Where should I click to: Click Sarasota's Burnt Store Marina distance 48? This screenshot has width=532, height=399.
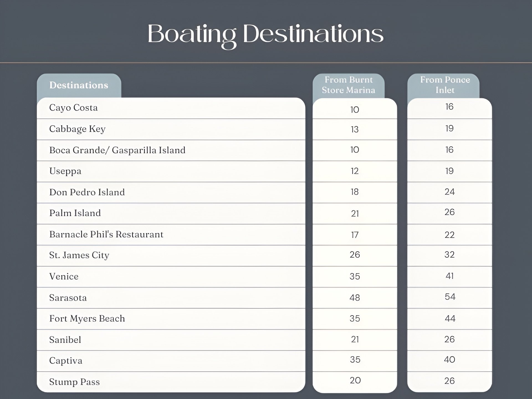(355, 298)
